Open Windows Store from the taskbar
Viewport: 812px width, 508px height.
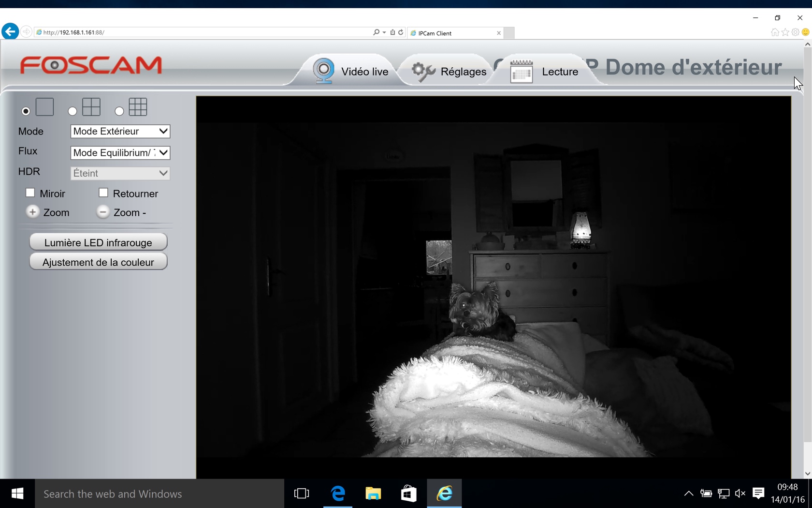point(408,493)
